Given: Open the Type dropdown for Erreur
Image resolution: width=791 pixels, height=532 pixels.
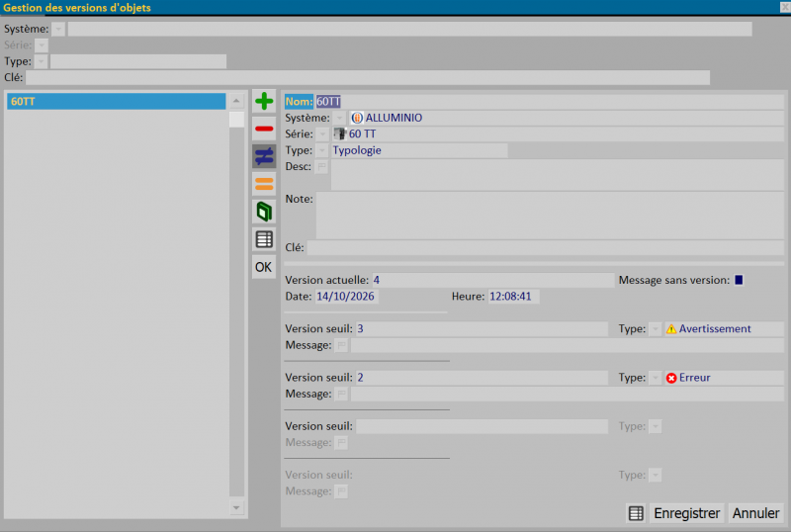Looking at the screenshot, I should (x=656, y=378).
